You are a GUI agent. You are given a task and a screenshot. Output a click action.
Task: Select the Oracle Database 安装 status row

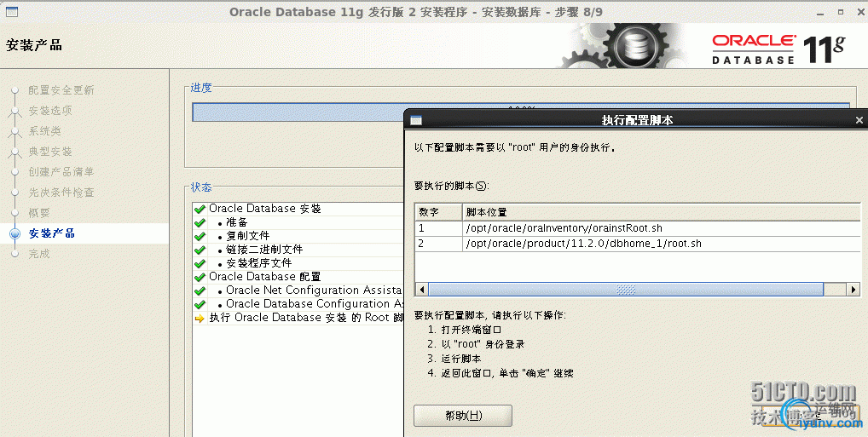tap(298, 209)
